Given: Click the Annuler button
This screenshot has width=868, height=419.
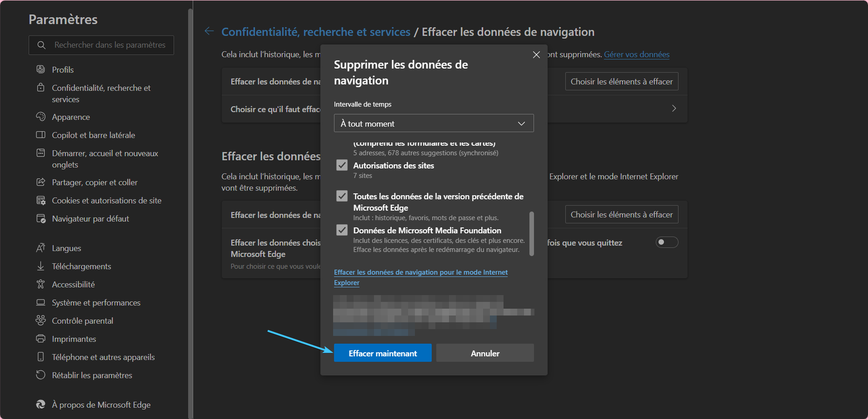Looking at the screenshot, I should (485, 353).
